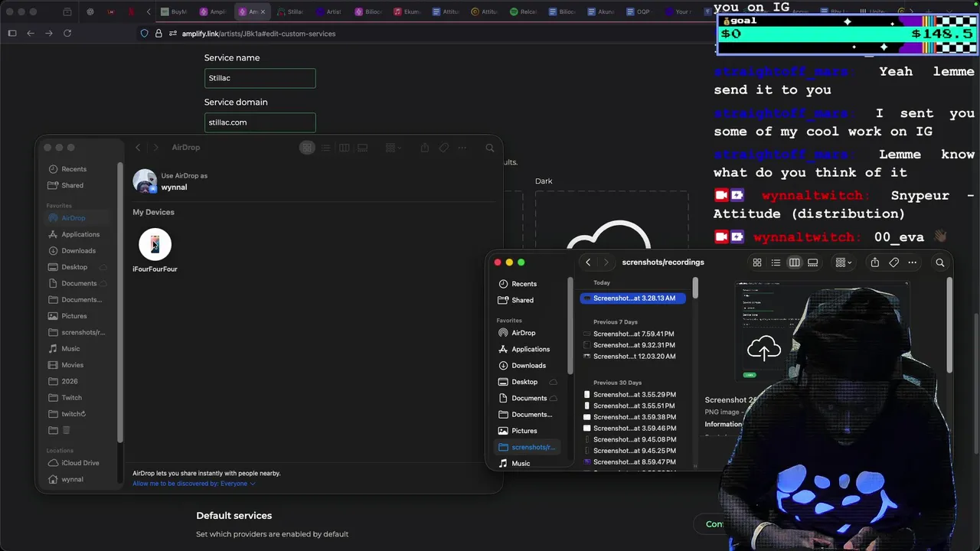Image resolution: width=980 pixels, height=551 pixels.
Task: Click back chevron in AirDrop window
Action: 138,148
